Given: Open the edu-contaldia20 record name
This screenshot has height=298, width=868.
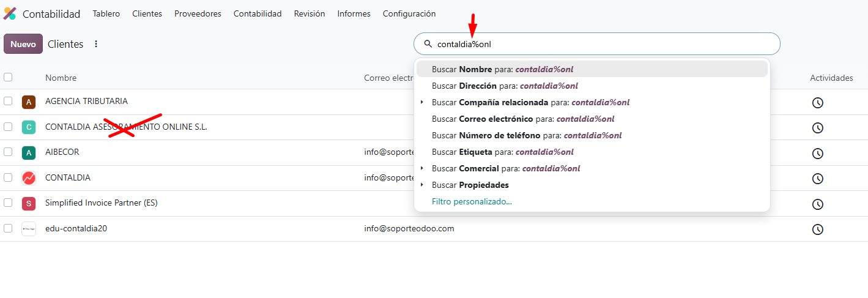Looking at the screenshot, I should coord(76,228).
